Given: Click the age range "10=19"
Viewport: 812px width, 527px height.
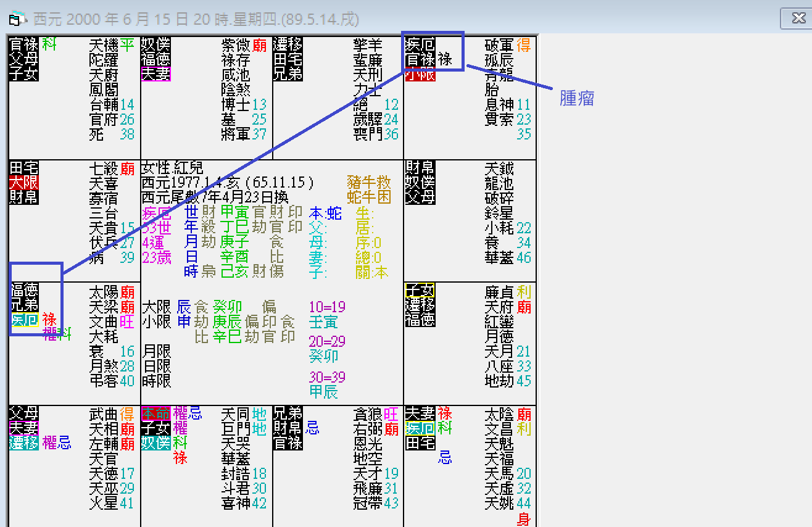Looking at the screenshot, I should 328,307.
